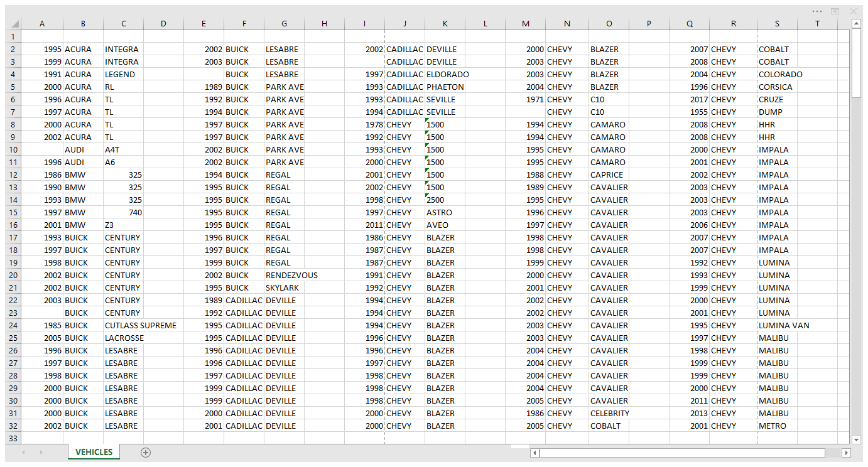Click the horizontal scrollbar thumb
The width and height of the screenshot is (868, 467).
(x=681, y=453)
